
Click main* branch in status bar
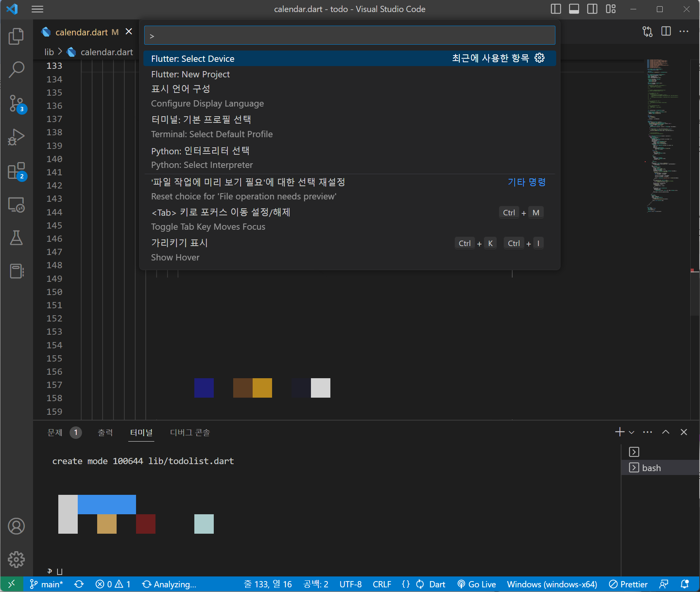point(46,584)
